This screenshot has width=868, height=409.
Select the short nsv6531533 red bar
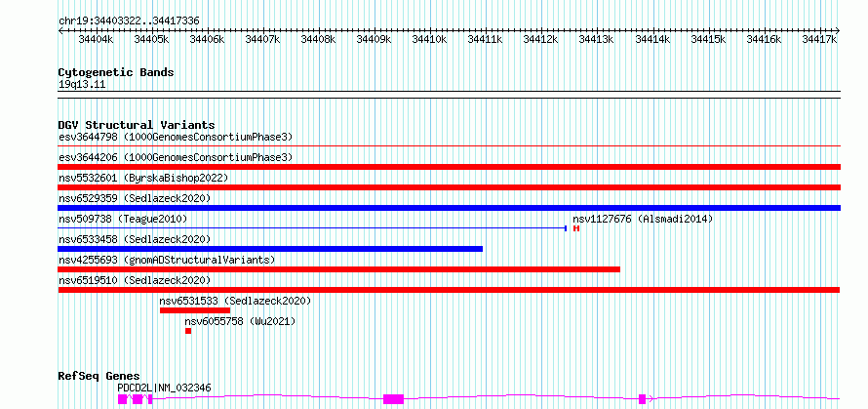pos(195,310)
